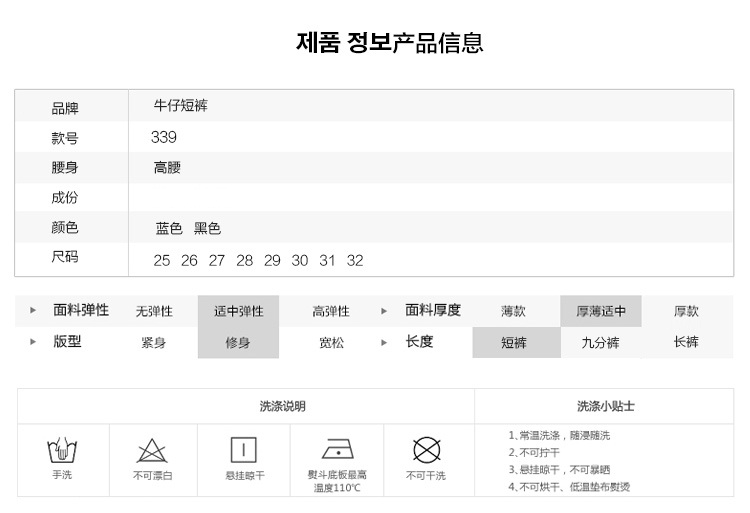
Task: Select the highlighted 修身 fit option
Action: click(x=239, y=342)
